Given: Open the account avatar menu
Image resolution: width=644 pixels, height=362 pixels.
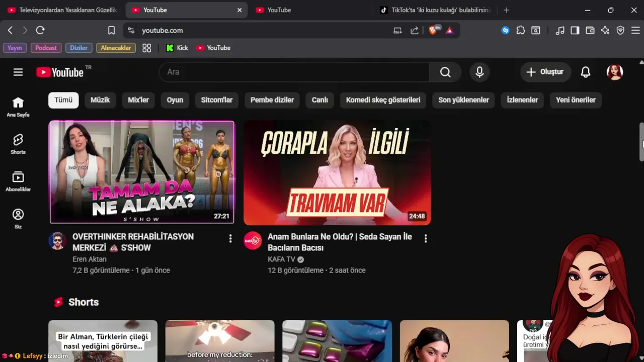Looking at the screenshot, I should (615, 72).
